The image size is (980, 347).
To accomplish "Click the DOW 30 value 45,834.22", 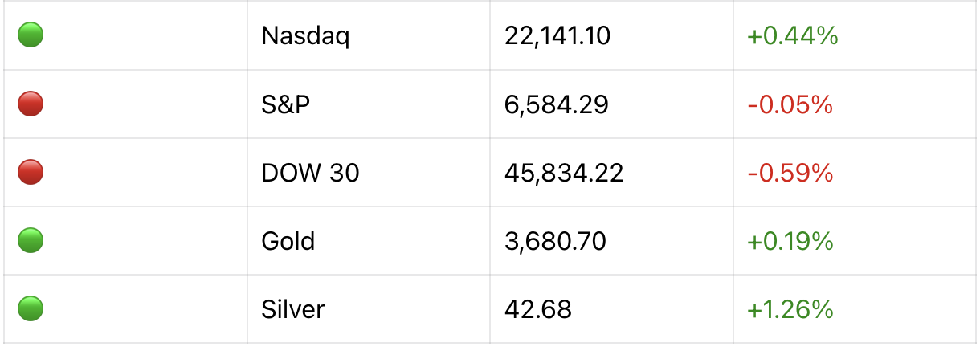I will [x=564, y=173].
